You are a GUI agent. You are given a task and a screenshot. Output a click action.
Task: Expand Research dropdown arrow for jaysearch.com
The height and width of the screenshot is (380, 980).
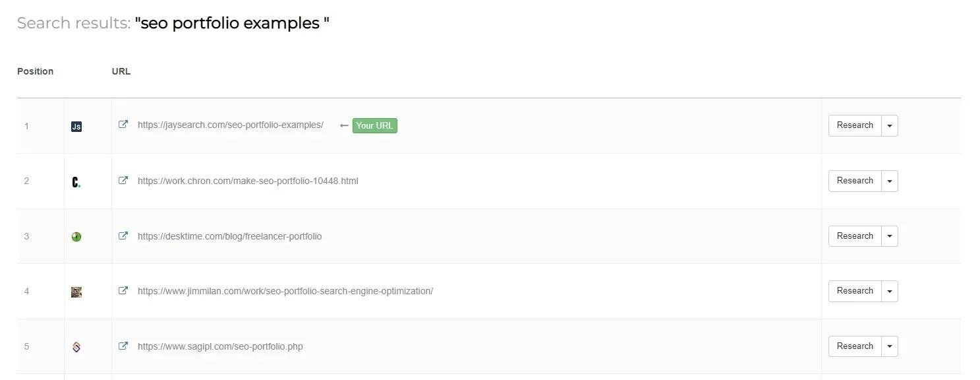(x=890, y=125)
